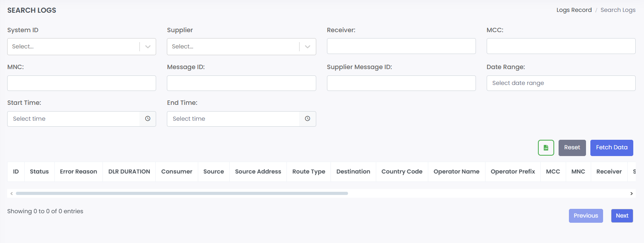
Task: Click the Start Time clock icon
Action: click(x=148, y=119)
